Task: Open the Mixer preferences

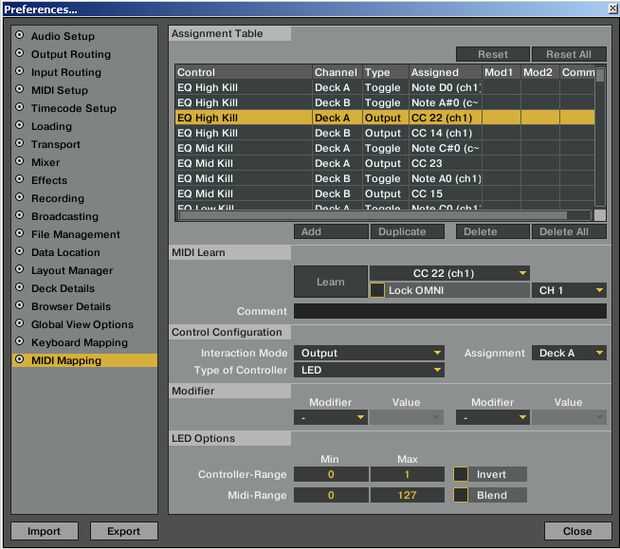Action: click(x=45, y=162)
